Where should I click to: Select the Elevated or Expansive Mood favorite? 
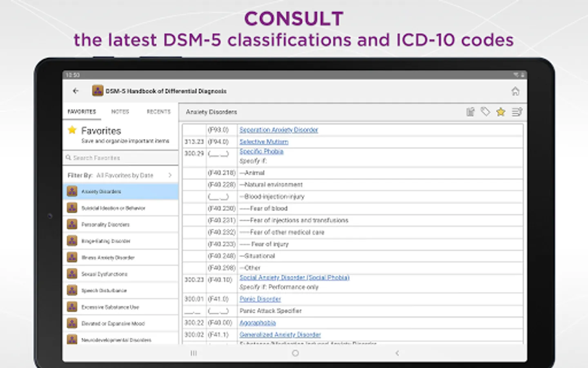coord(121,323)
